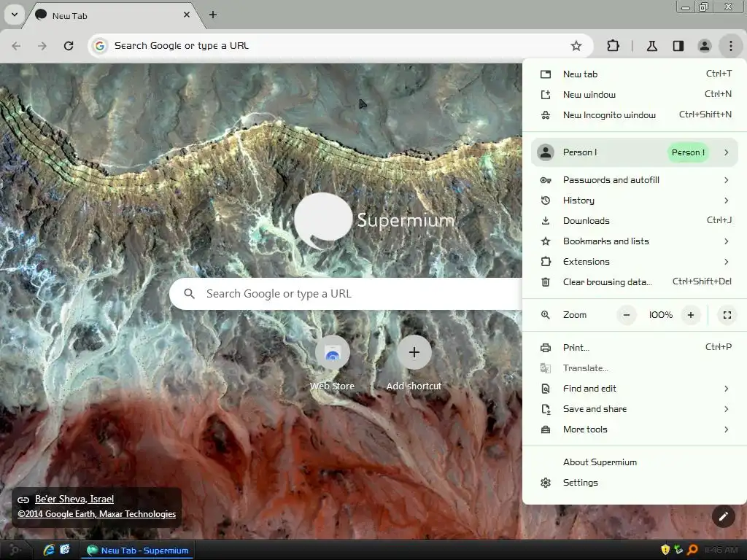Screen dimensions: 747x560
Task: Click the Add shortcut tile
Action: pos(414,363)
